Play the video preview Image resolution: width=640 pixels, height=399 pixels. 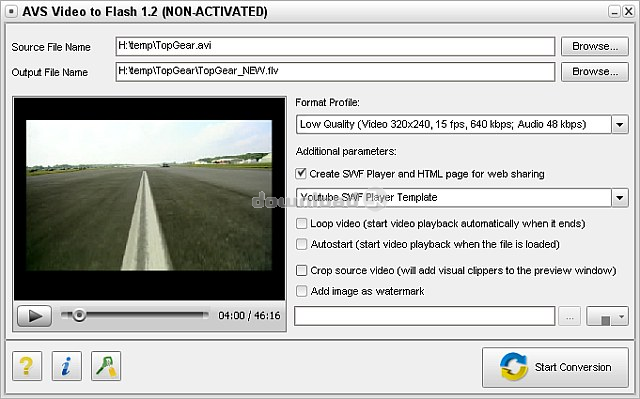pyautogui.click(x=34, y=316)
